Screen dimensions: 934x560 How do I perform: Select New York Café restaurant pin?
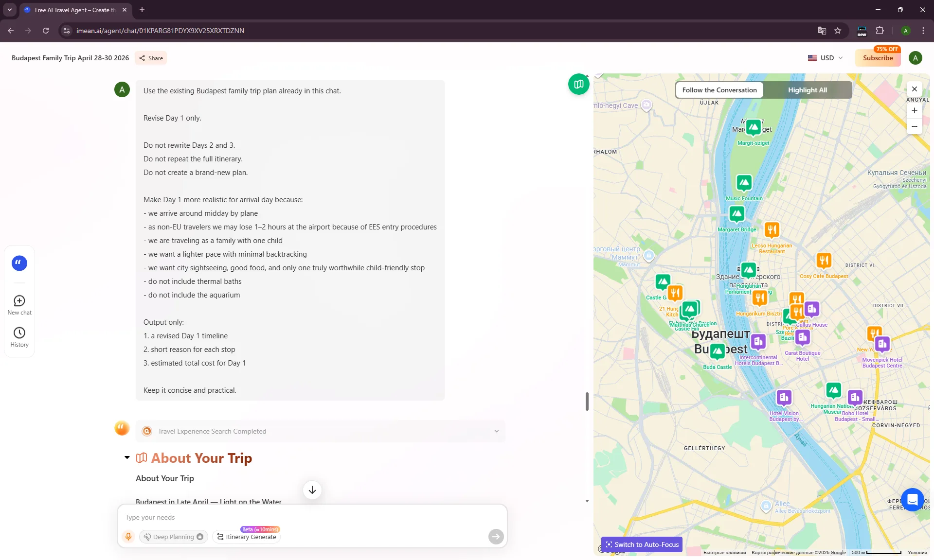click(873, 334)
